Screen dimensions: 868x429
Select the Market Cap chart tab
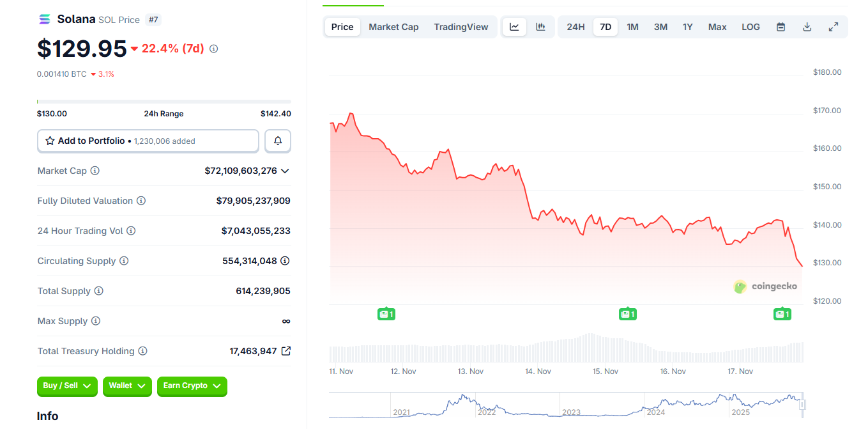[393, 26]
